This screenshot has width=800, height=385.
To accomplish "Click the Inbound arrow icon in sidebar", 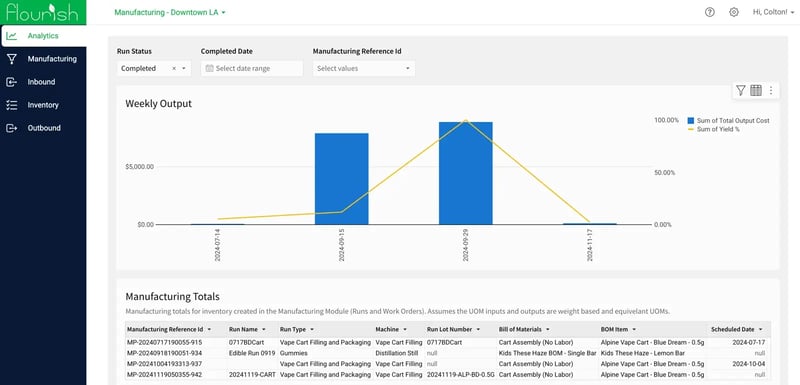I will pyautogui.click(x=11, y=82).
